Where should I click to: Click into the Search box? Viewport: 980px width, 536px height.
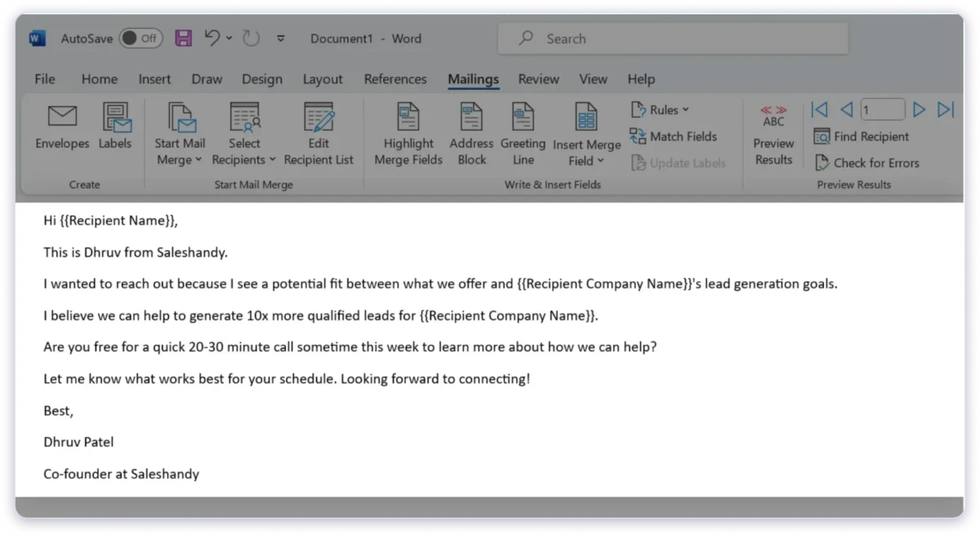pos(673,38)
